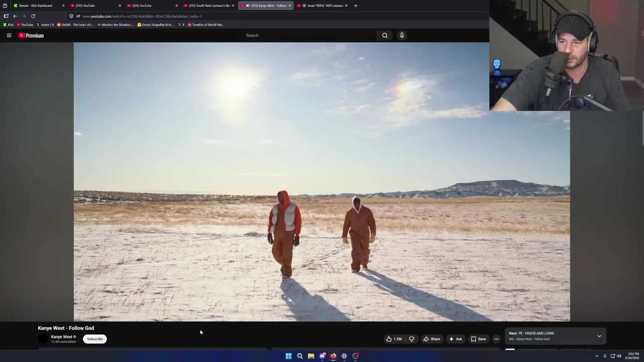The width and height of the screenshot is (644, 362).
Task: Open volume control in system tray
Action: pos(619,356)
